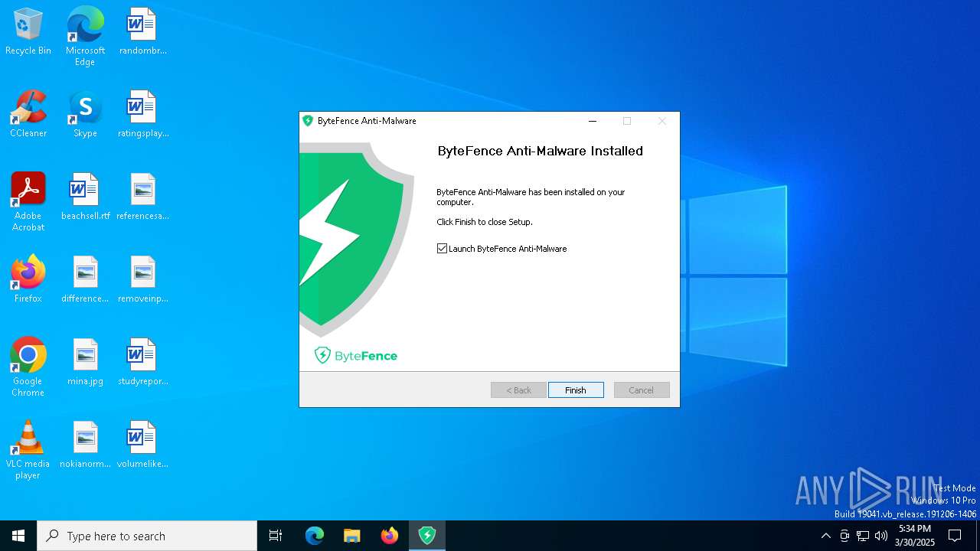
Task: Select the mina.jpg file icon
Action: pos(85,362)
